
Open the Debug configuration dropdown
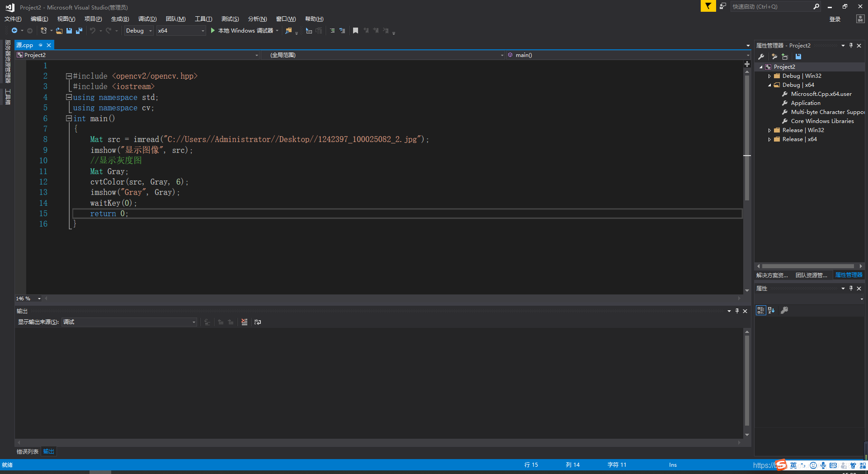pos(139,31)
